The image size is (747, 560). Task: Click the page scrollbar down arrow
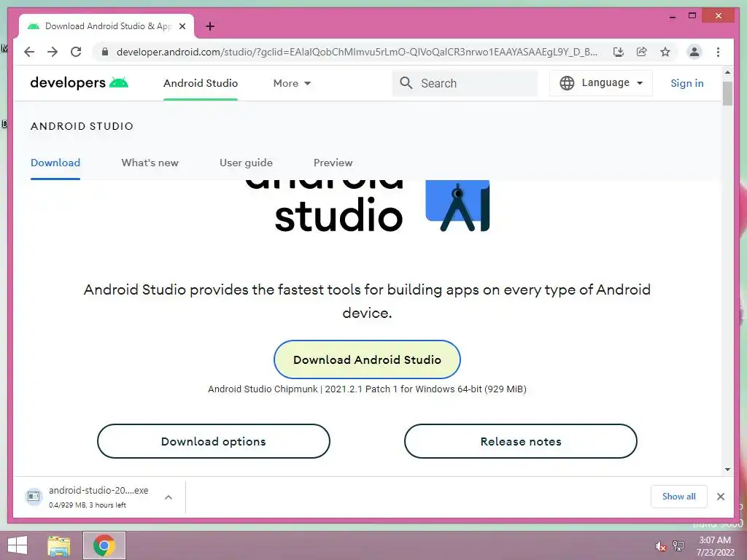pyautogui.click(x=727, y=470)
